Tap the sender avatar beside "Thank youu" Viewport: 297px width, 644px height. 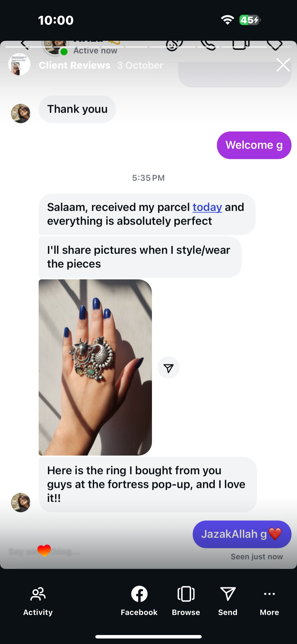[21, 114]
